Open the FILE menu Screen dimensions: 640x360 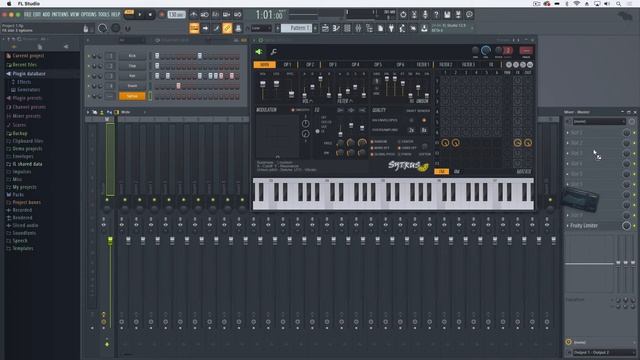coord(27,14)
